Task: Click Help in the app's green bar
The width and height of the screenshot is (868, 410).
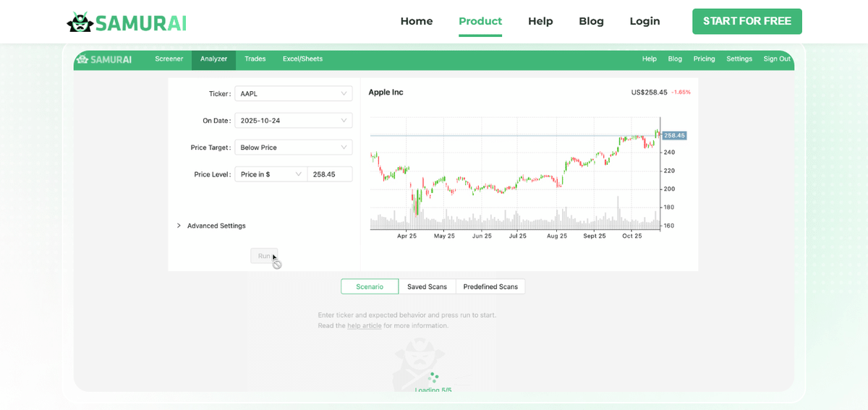Action: (x=650, y=59)
